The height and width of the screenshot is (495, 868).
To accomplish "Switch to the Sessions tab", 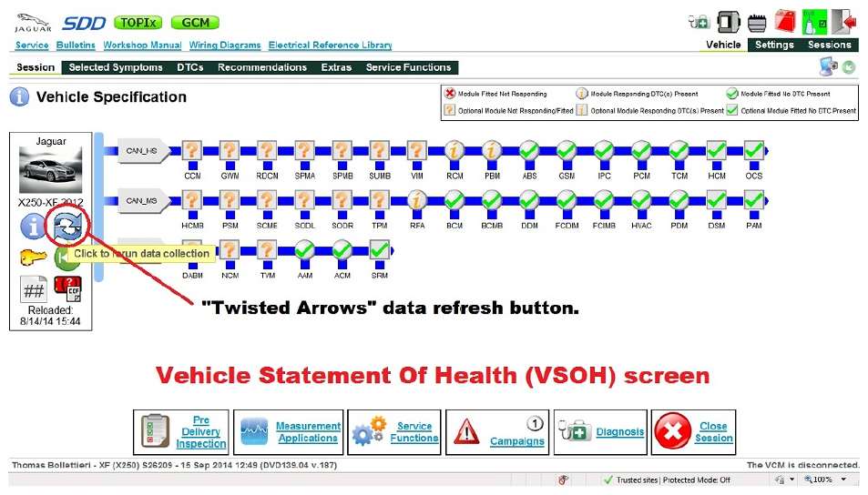I will [x=829, y=45].
